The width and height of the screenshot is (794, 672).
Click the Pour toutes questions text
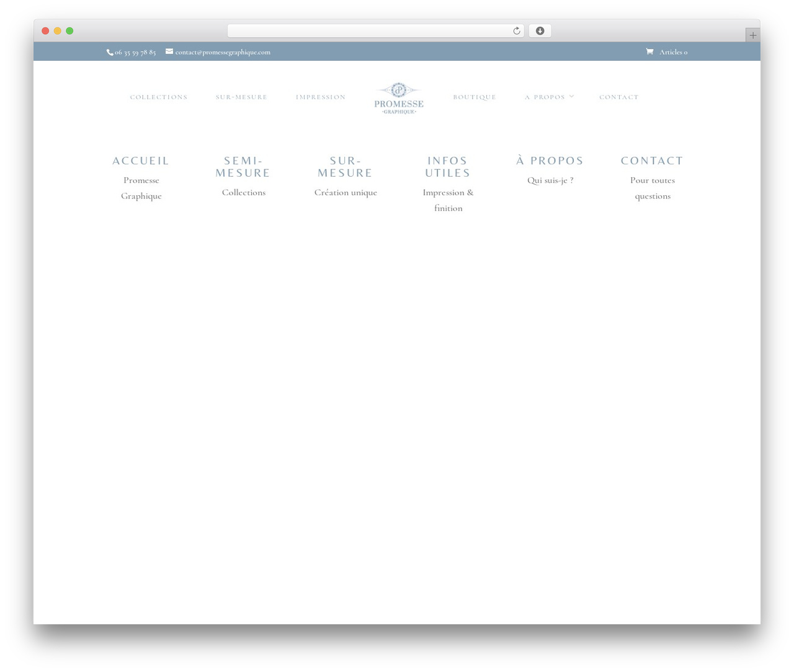coord(653,188)
